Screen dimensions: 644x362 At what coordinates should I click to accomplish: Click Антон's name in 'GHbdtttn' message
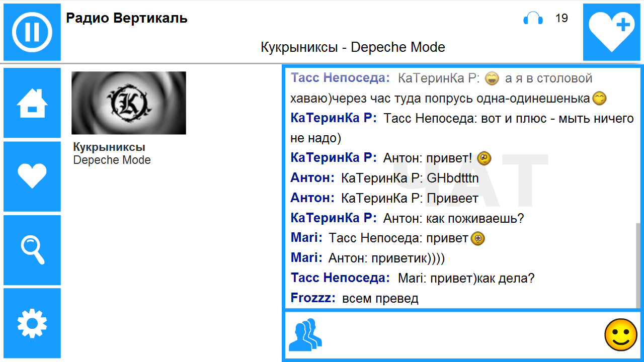[x=312, y=177]
